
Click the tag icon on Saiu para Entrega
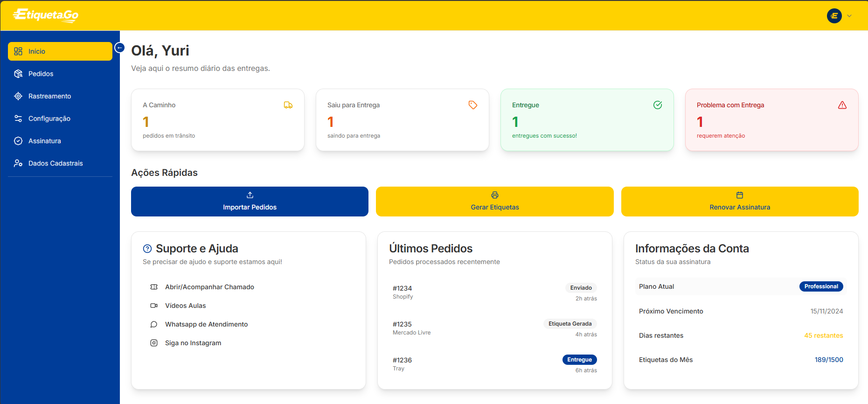point(473,105)
